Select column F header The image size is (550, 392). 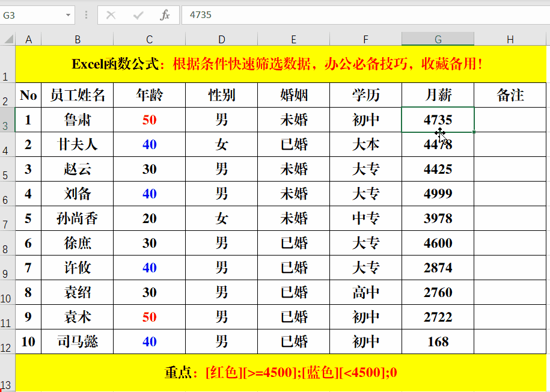tap(366, 39)
